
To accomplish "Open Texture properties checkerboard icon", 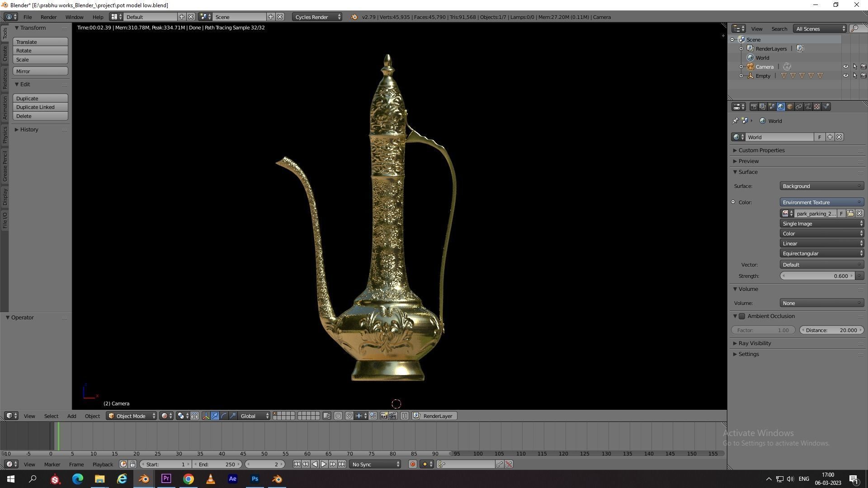I will point(817,107).
